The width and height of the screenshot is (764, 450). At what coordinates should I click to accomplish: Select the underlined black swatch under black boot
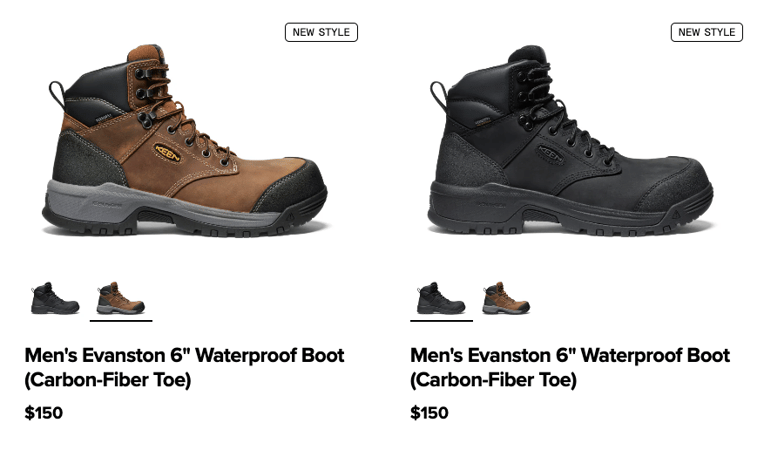(x=441, y=298)
